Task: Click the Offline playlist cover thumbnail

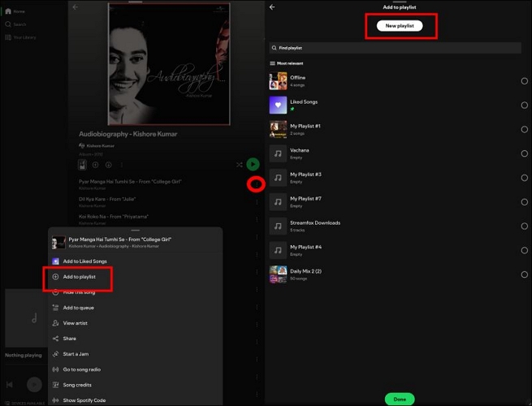Action: pos(278,81)
